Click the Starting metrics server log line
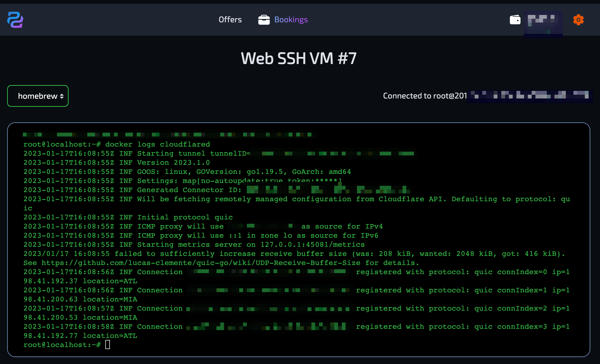 click(194, 245)
